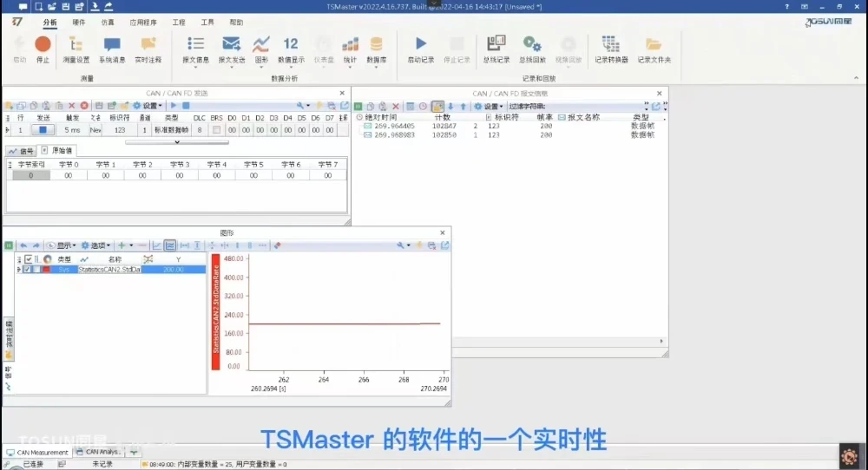Viewport: 868px width, 470px height.
Task: Click the filter string (过滤字符串) input field
Action: point(594,106)
